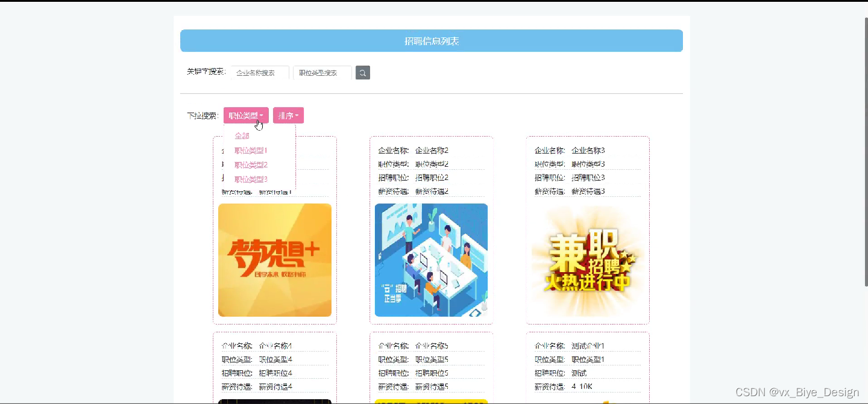Open the blue office illustration image
The height and width of the screenshot is (404, 868).
(x=431, y=260)
